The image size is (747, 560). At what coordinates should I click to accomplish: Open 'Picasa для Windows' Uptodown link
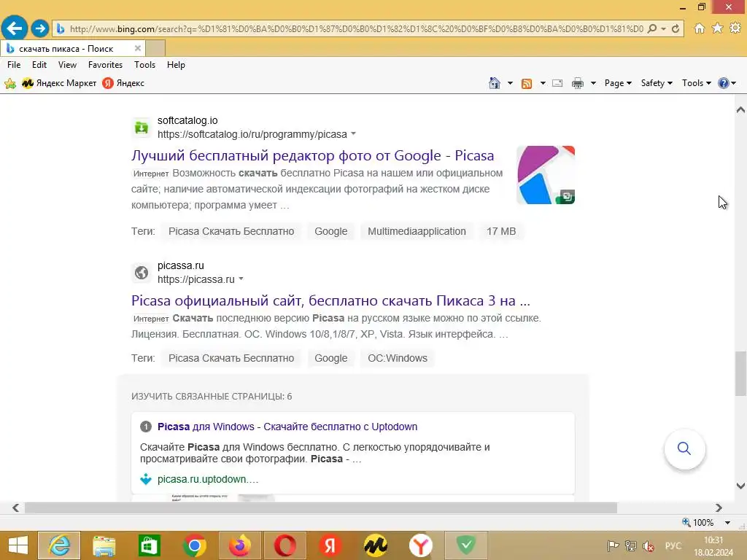[287, 427]
